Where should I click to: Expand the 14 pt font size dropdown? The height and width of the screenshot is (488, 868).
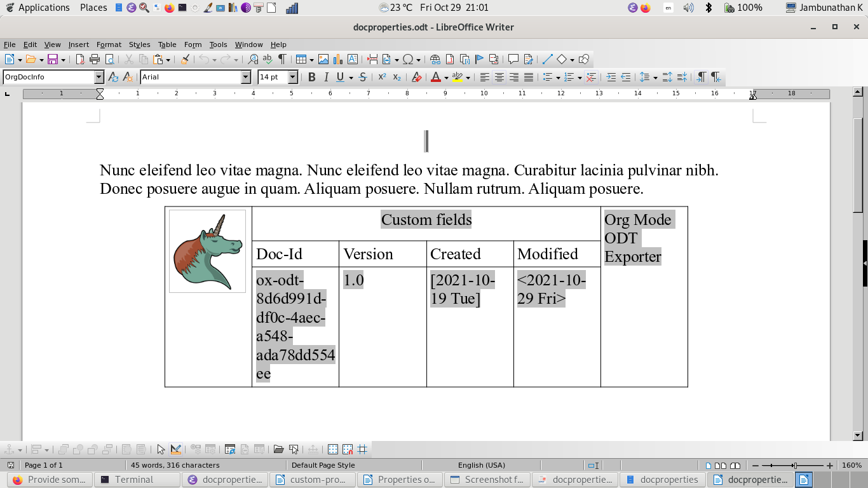(293, 77)
